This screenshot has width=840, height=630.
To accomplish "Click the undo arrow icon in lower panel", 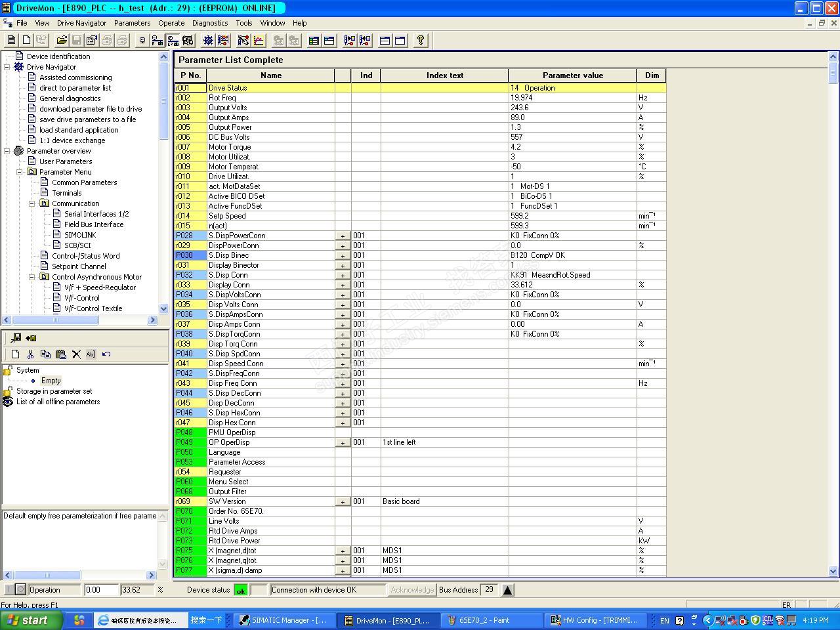I will [x=106, y=354].
